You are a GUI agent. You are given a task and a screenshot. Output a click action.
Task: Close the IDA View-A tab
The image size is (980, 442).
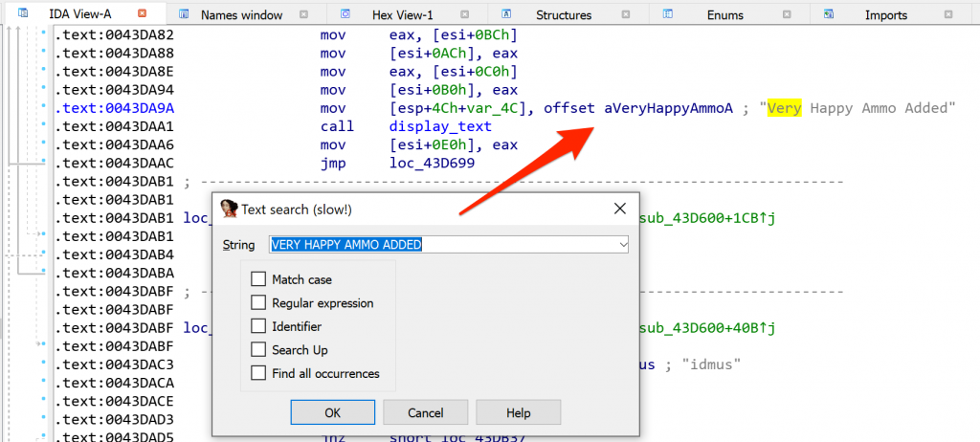[x=143, y=14]
